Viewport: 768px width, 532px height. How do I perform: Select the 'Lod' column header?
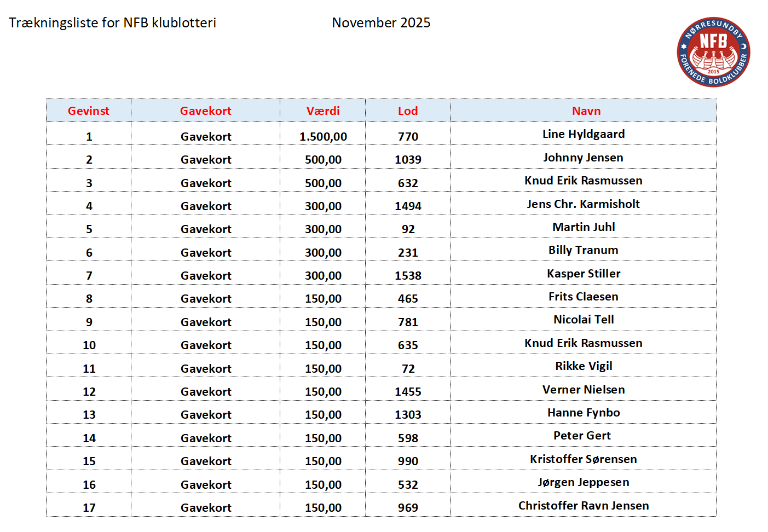(x=408, y=111)
